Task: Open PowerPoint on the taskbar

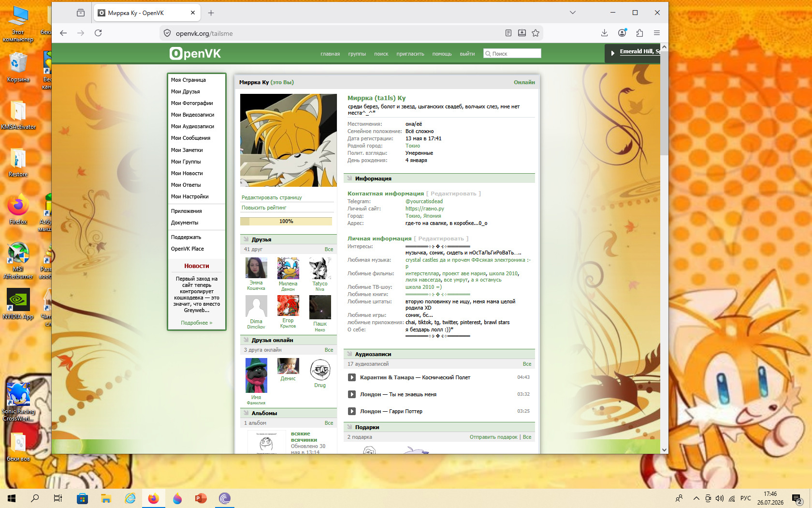Action: [201, 498]
